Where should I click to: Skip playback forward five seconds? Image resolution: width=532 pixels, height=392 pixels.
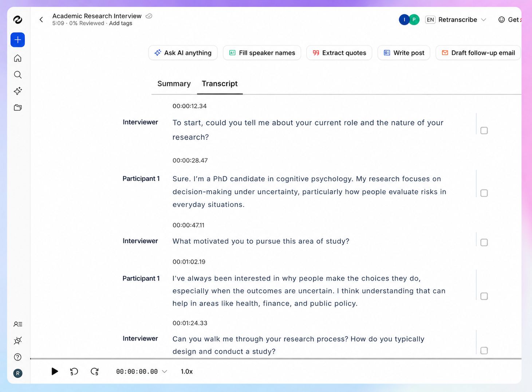(95, 371)
